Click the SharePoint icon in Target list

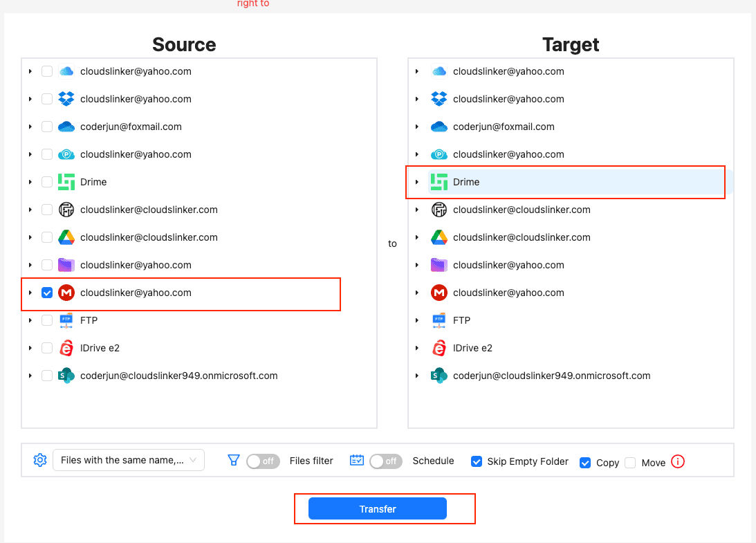pyautogui.click(x=439, y=376)
